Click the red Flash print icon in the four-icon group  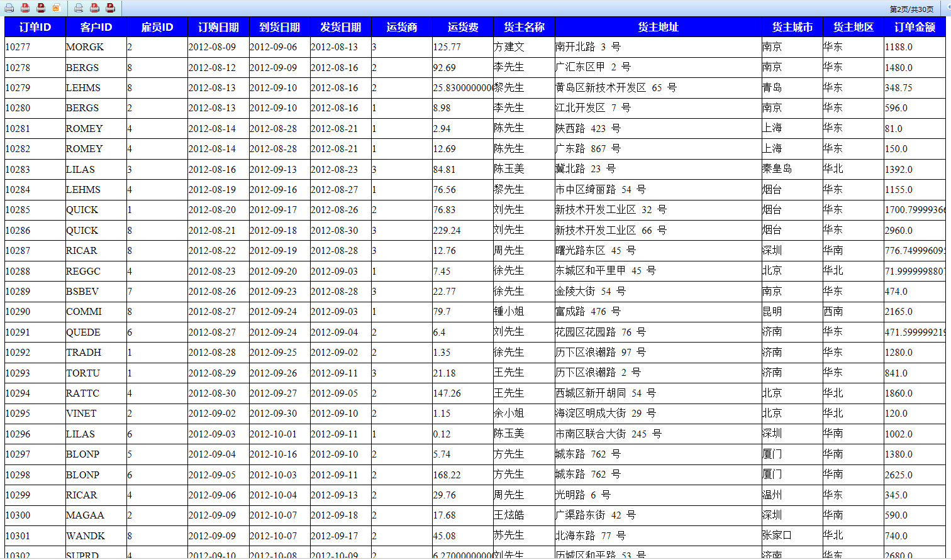25,8
